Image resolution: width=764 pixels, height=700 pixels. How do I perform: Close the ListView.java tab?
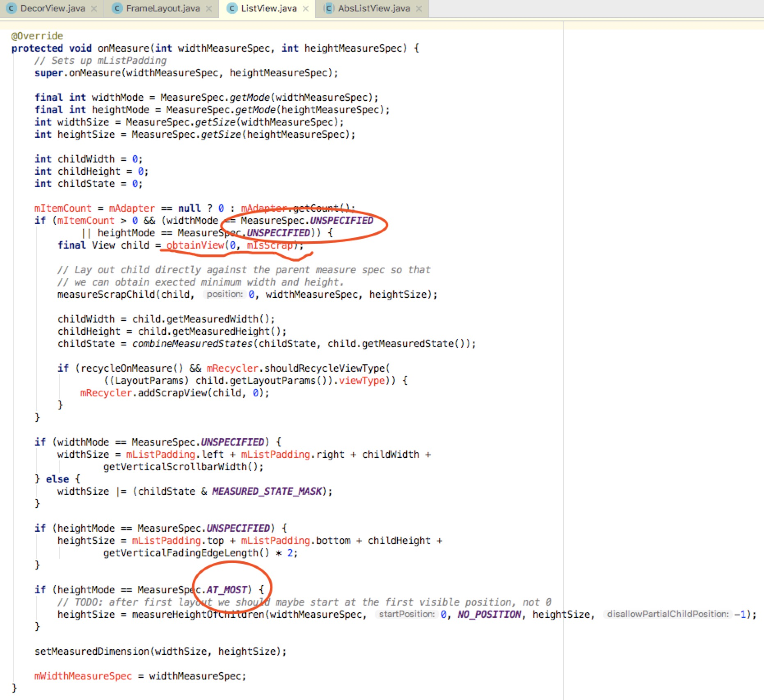tap(306, 9)
